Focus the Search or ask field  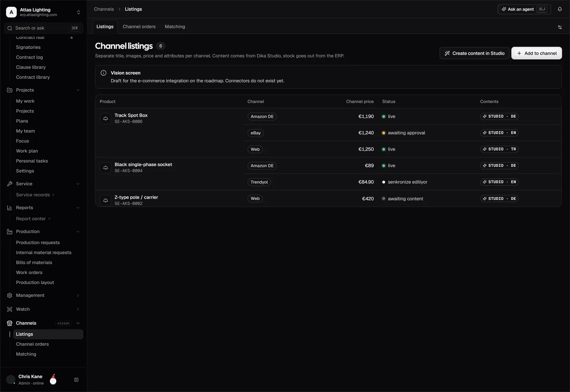(x=43, y=28)
